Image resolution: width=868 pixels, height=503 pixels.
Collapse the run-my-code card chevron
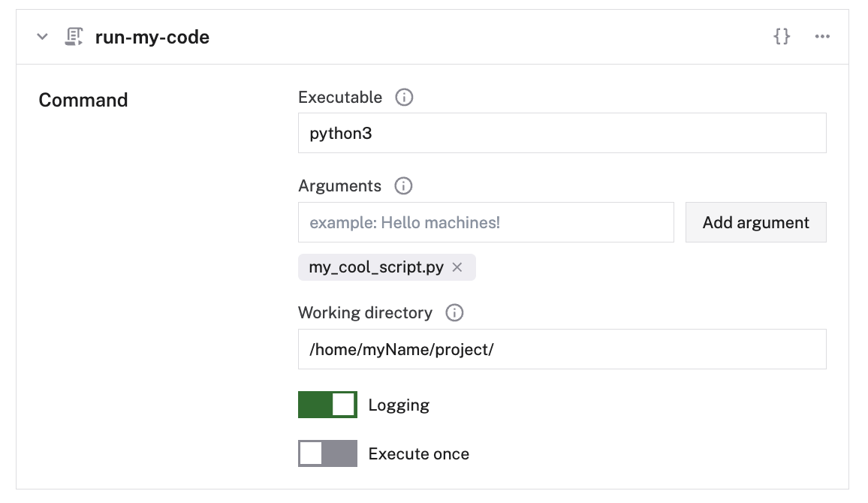(43, 37)
